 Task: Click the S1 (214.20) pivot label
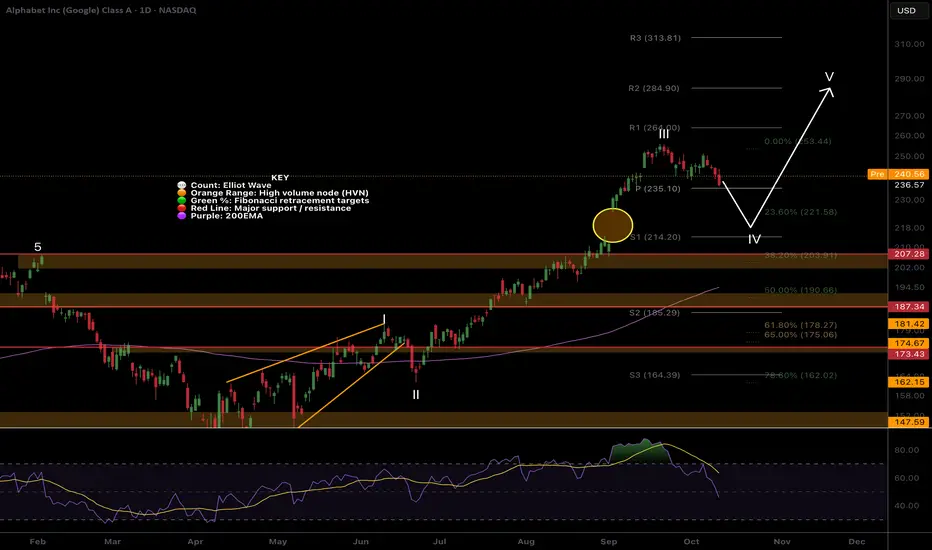655,237
